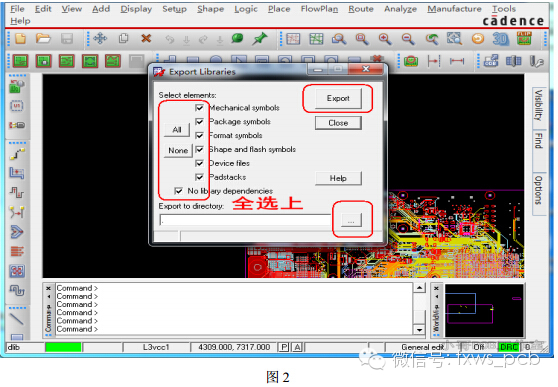Open the Setup menu
558x387 pixels.
tap(174, 9)
